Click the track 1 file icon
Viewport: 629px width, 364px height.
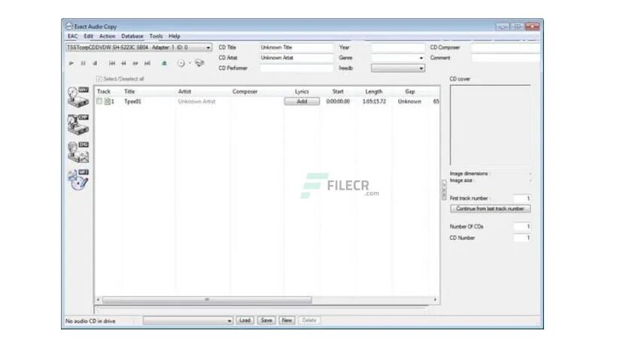click(108, 102)
